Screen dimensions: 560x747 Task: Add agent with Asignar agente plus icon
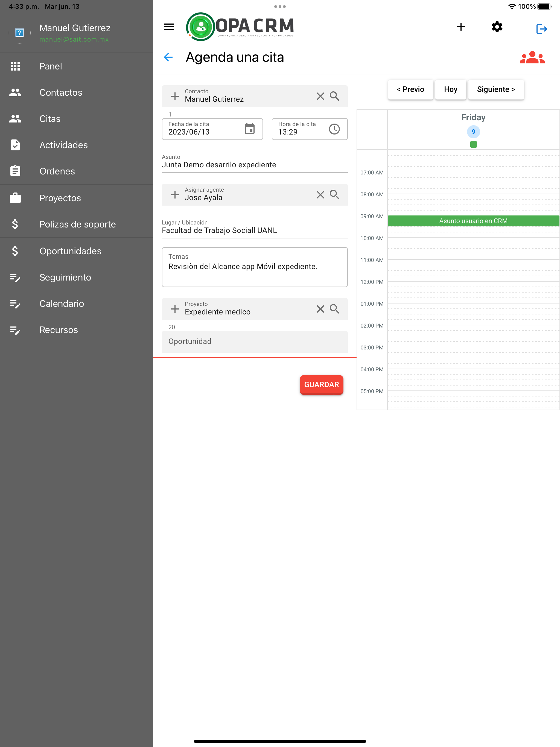pos(175,194)
